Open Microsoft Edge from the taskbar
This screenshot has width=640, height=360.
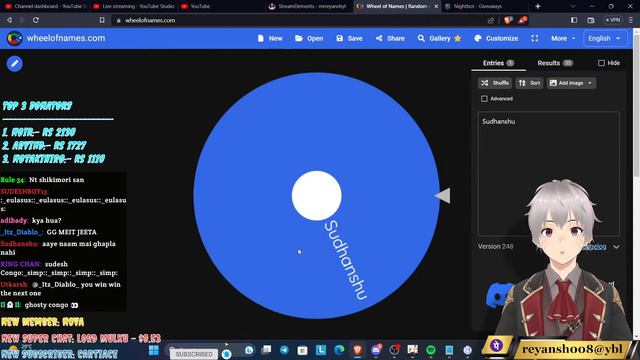339,350
